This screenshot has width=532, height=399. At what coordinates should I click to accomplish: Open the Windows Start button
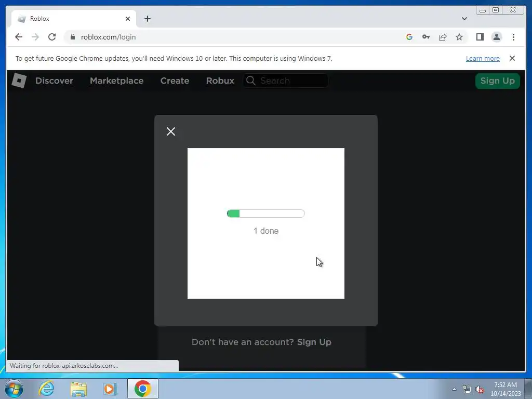pos(14,389)
